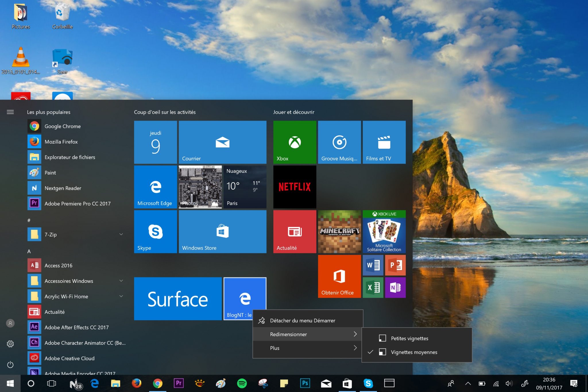
Task: Open the Word tile
Action: point(373,265)
